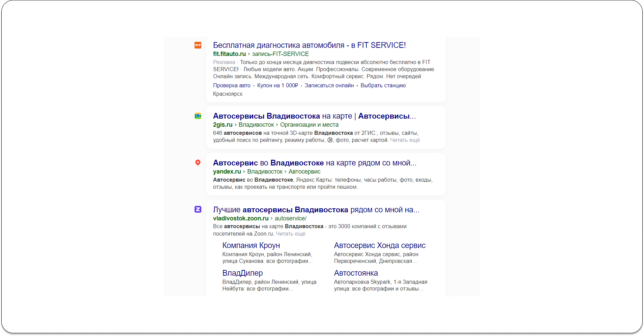Open «Автосервисы Владивостока на карте» from 2gis.ru
Viewport: 644px width, 336px height.
coord(314,116)
